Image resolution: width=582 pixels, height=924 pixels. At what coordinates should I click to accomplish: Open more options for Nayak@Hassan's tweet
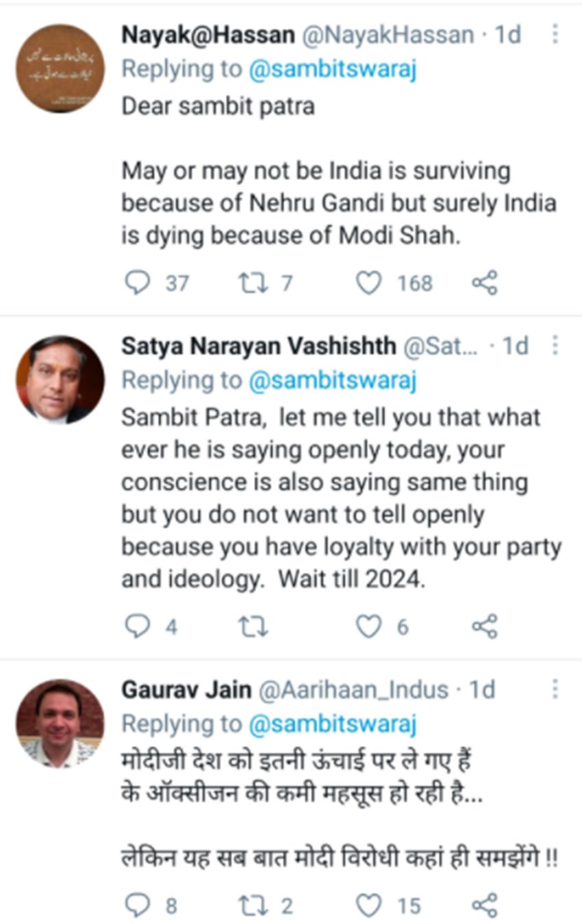tap(555, 34)
